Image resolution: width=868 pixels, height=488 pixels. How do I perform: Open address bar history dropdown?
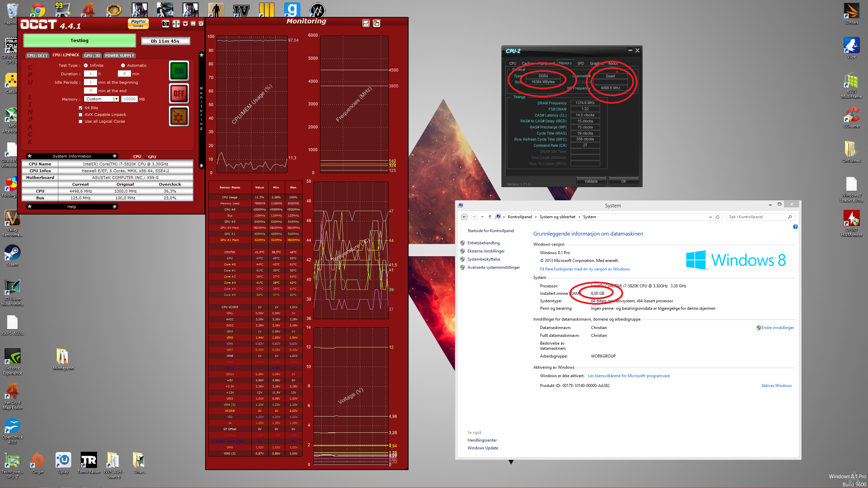(x=710, y=217)
